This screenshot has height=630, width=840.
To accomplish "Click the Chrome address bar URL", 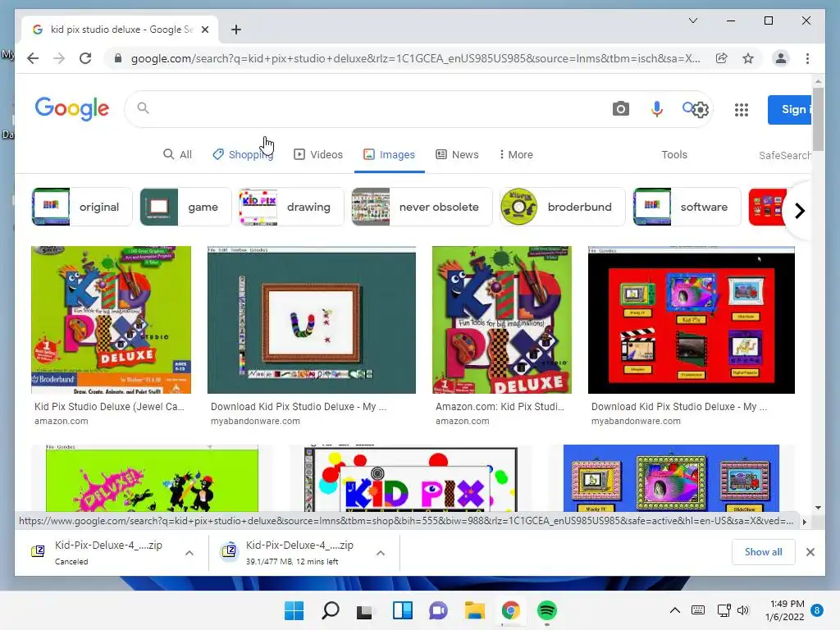I will (x=415, y=58).
